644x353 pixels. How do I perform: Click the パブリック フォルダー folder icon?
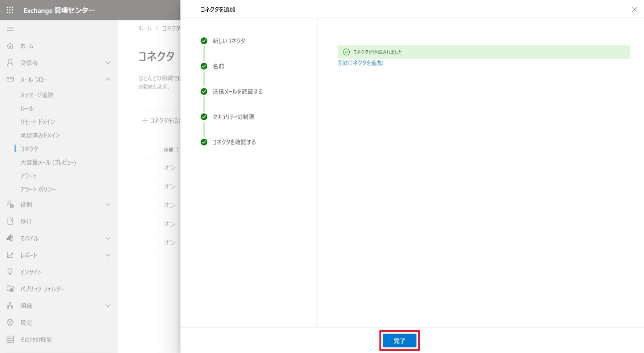click(10, 289)
